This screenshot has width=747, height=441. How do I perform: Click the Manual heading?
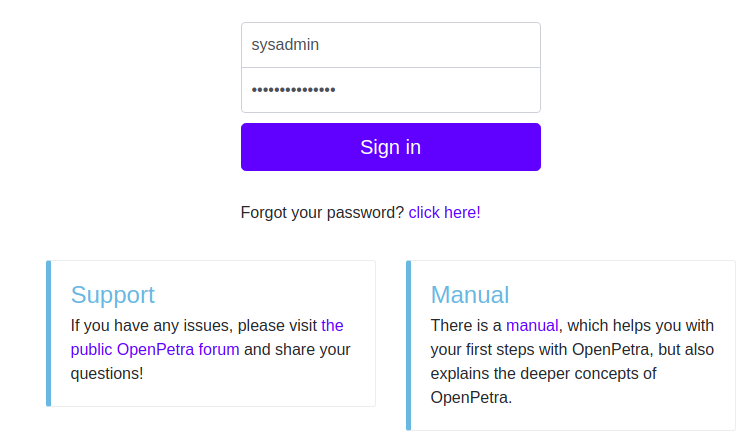pos(470,295)
